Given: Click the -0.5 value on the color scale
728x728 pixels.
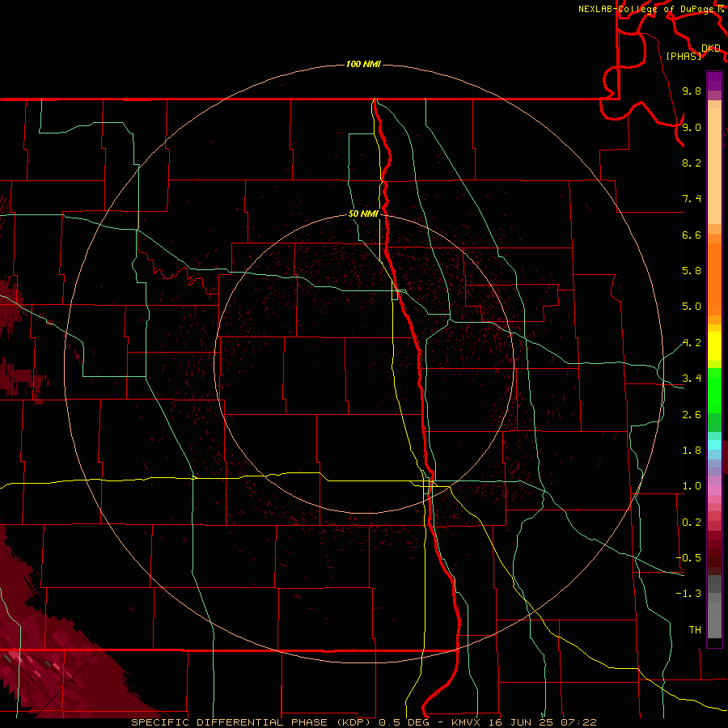Looking at the screenshot, I should [x=688, y=557].
